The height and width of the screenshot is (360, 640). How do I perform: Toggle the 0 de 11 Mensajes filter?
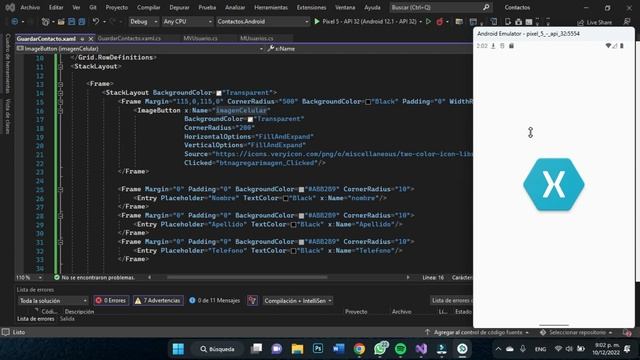tap(214, 300)
